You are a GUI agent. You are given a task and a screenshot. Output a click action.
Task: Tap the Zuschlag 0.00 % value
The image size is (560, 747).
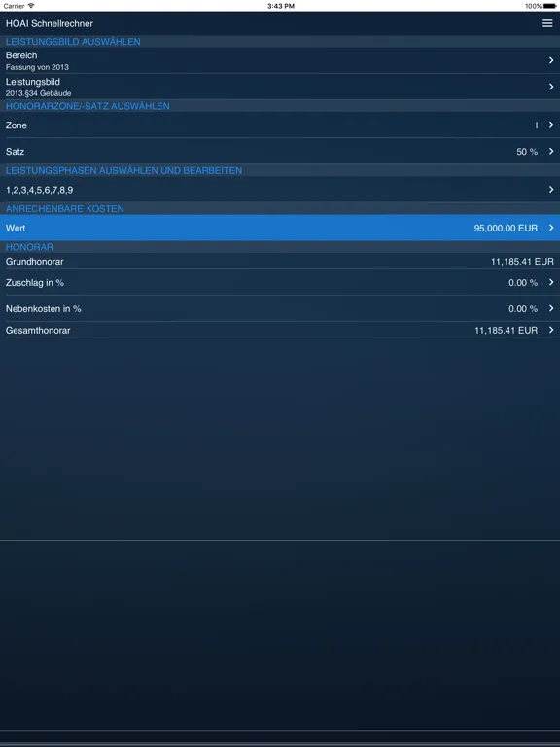click(x=523, y=282)
